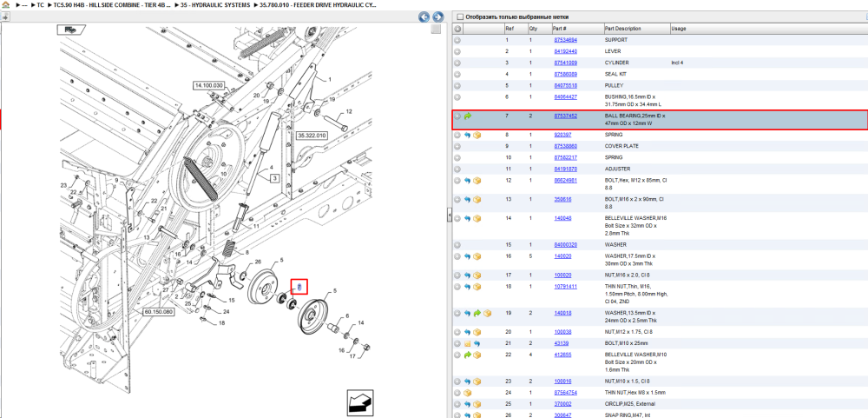Open TC breadcrumb item
Viewport: 868px width, 418px height.
[x=41, y=4]
